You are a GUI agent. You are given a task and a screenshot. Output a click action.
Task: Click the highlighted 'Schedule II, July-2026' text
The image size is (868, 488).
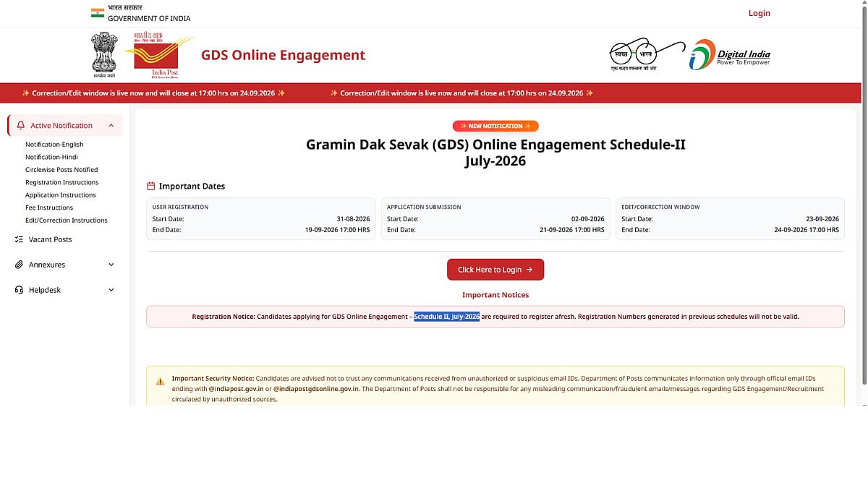tap(447, 317)
